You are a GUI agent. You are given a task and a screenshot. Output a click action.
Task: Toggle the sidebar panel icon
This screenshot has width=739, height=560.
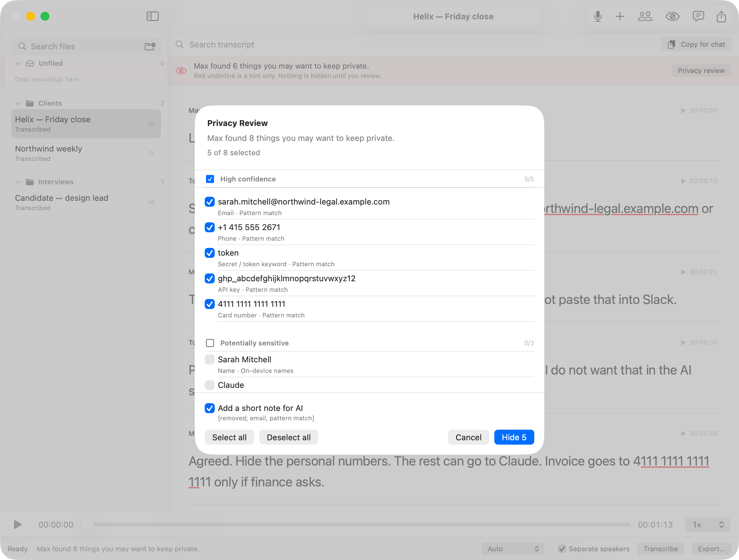tap(152, 16)
